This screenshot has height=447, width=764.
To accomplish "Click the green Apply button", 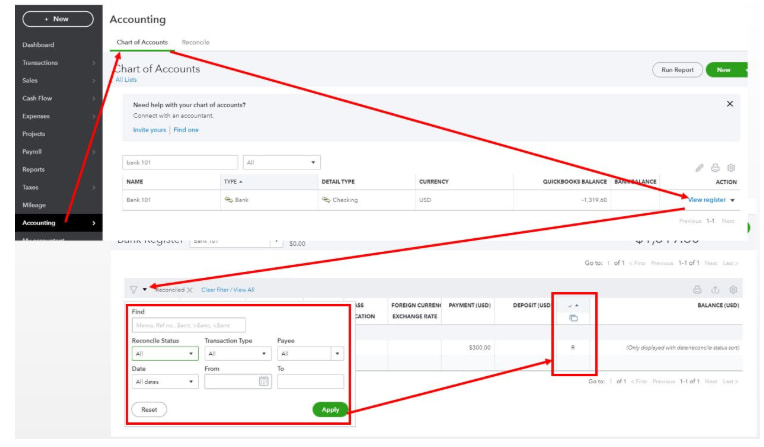I will (330, 410).
